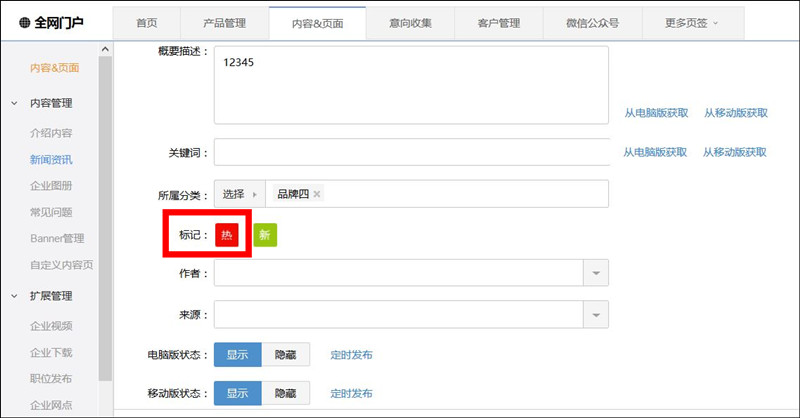Viewport: 800px width, 418px height.
Task: Collapse the 内容管理 sidebar section
Action: [14, 103]
